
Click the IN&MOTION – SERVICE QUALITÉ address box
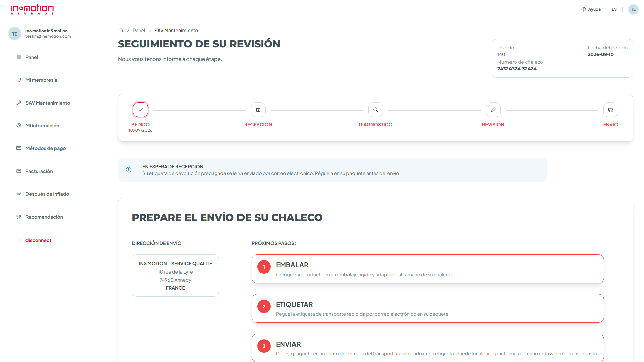pos(175,276)
